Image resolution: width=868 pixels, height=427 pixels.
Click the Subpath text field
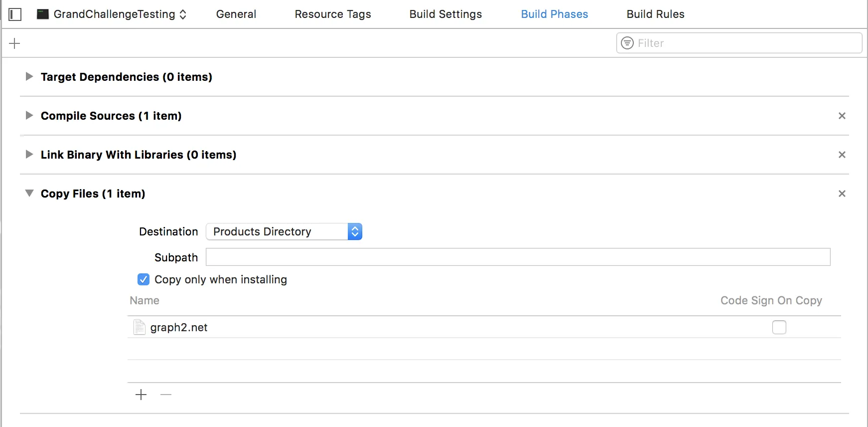point(518,257)
